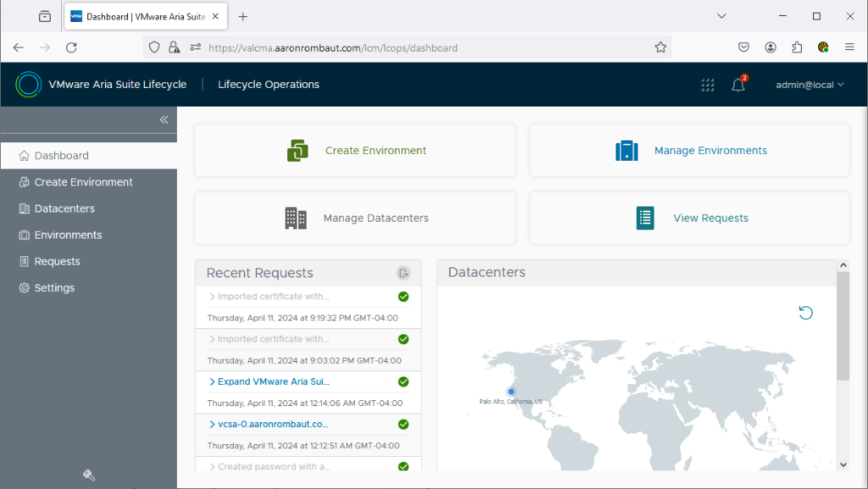The image size is (868, 489).
Task: Click the Manage Environments card
Action: (x=689, y=151)
